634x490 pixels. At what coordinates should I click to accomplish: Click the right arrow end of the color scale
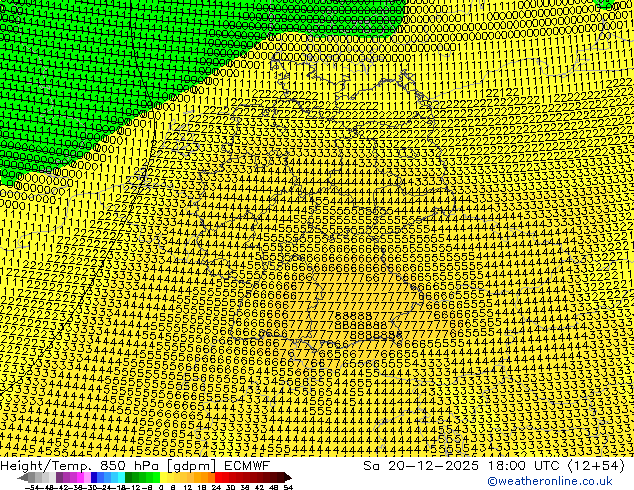[288, 477]
